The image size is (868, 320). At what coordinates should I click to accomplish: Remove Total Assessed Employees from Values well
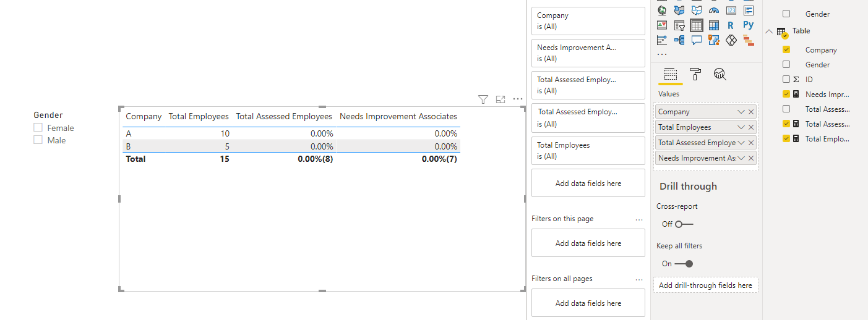click(751, 143)
